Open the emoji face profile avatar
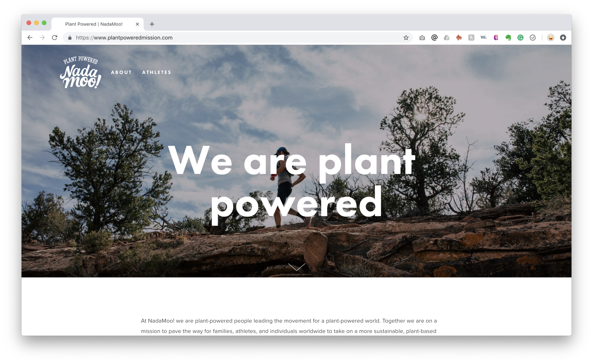The image size is (593, 364). coord(551,38)
